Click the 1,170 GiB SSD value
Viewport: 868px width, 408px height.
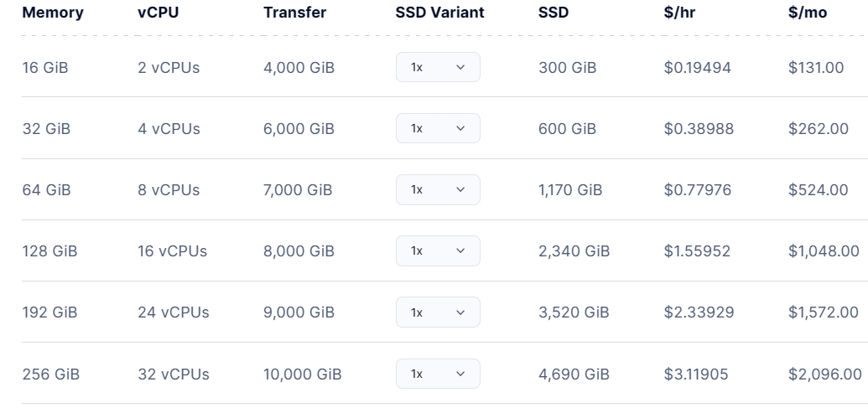pyautogui.click(x=570, y=190)
